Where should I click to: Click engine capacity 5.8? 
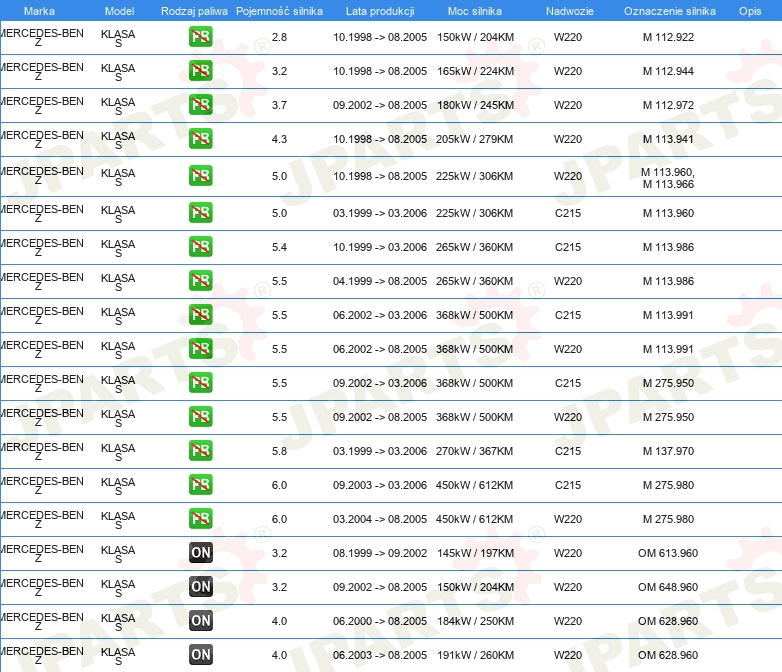279,451
